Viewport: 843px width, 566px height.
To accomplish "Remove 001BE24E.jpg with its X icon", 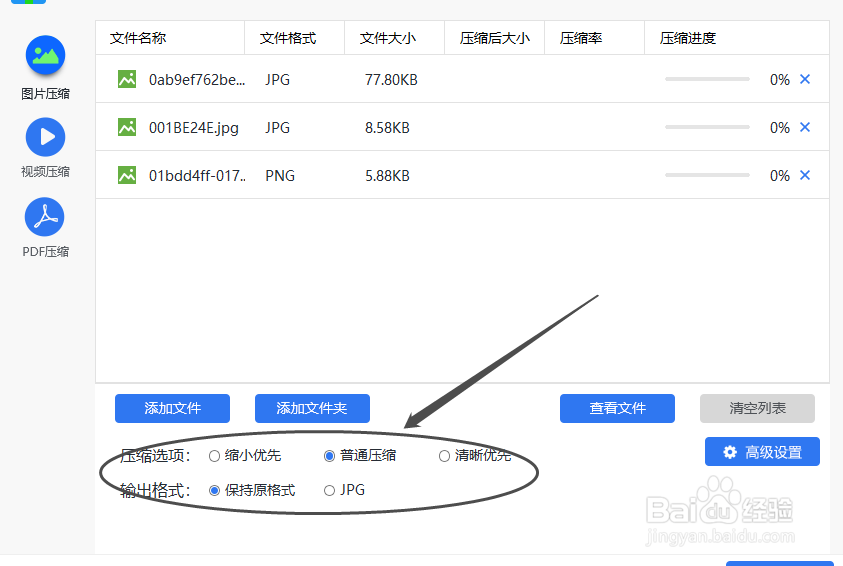I will (805, 127).
